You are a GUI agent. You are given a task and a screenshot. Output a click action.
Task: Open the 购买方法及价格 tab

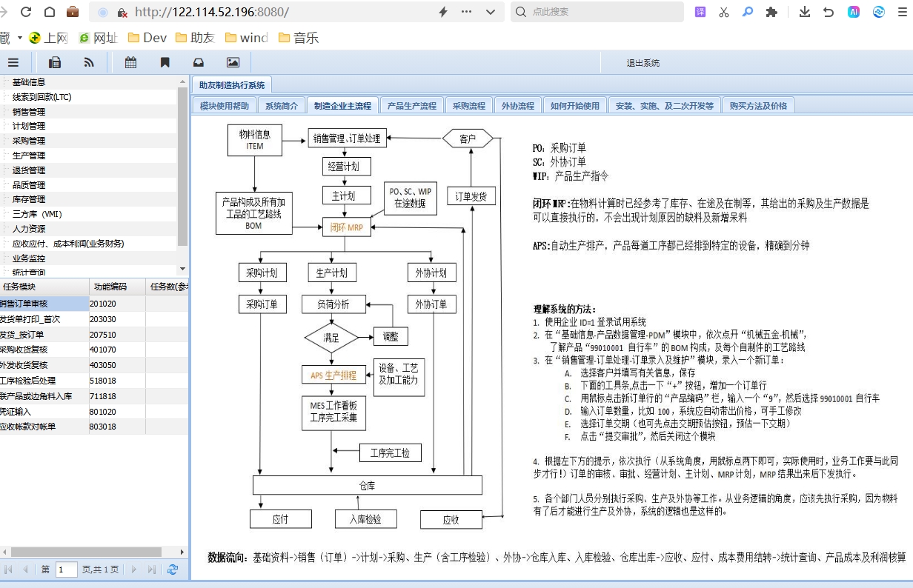[x=758, y=106]
